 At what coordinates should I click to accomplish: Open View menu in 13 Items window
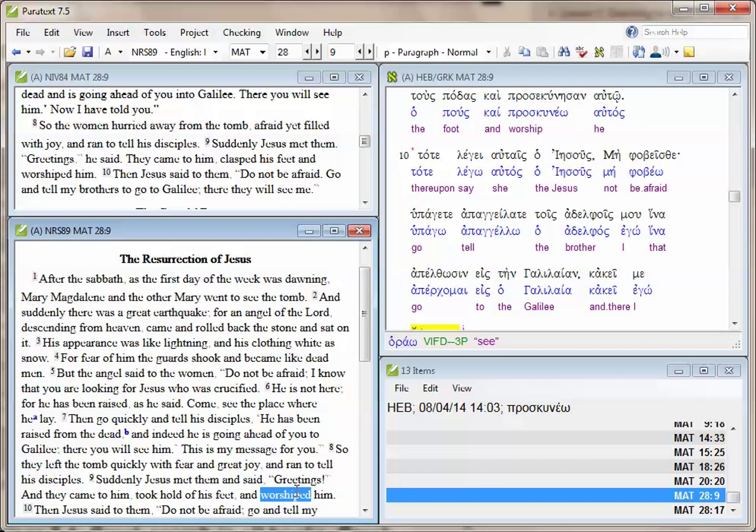[462, 388]
